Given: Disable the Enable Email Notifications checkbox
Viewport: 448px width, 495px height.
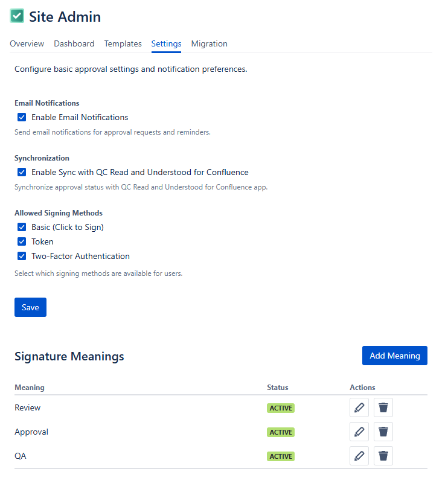Looking at the screenshot, I should (x=22, y=117).
